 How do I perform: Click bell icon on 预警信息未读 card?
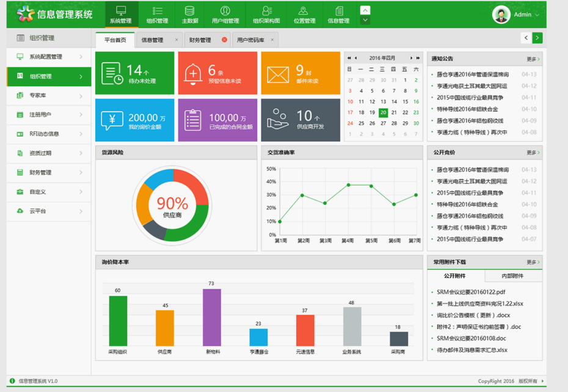click(192, 73)
